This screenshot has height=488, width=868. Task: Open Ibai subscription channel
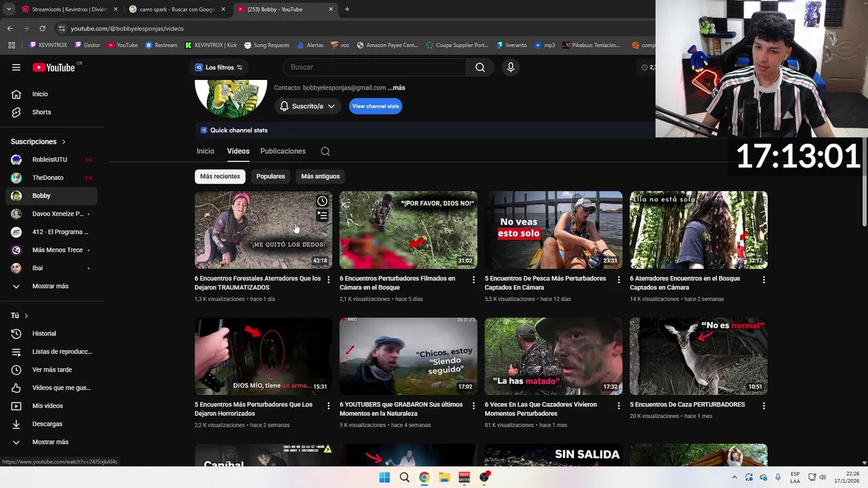(52, 268)
